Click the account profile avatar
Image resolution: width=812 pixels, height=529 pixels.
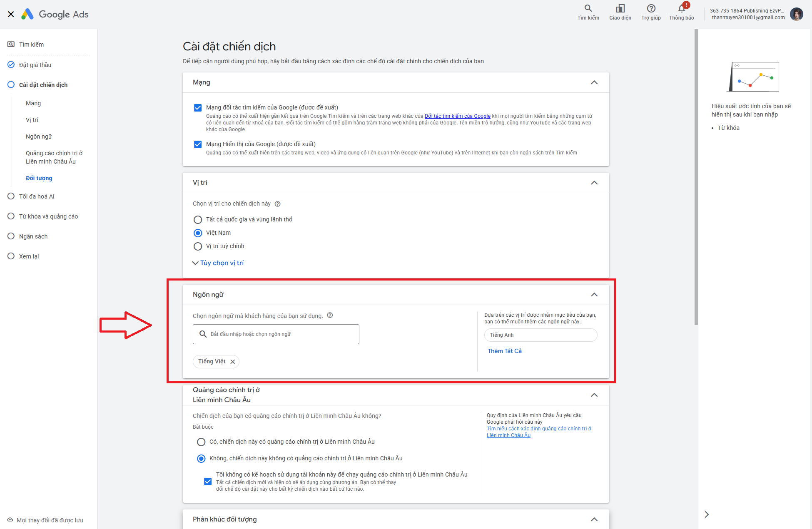[x=797, y=14]
